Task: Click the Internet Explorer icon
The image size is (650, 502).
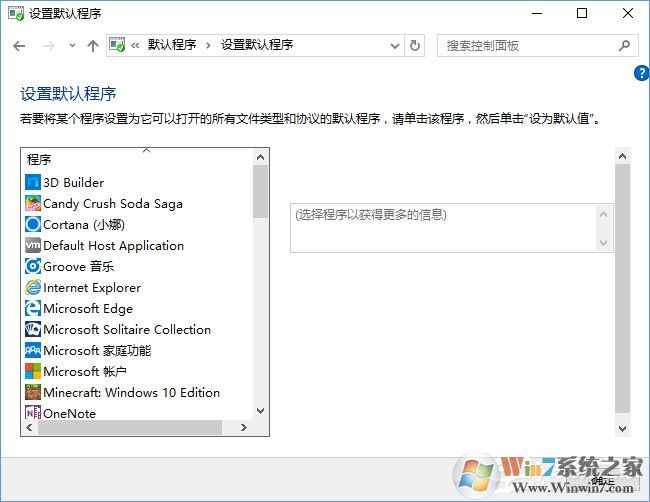Action: tap(33, 287)
